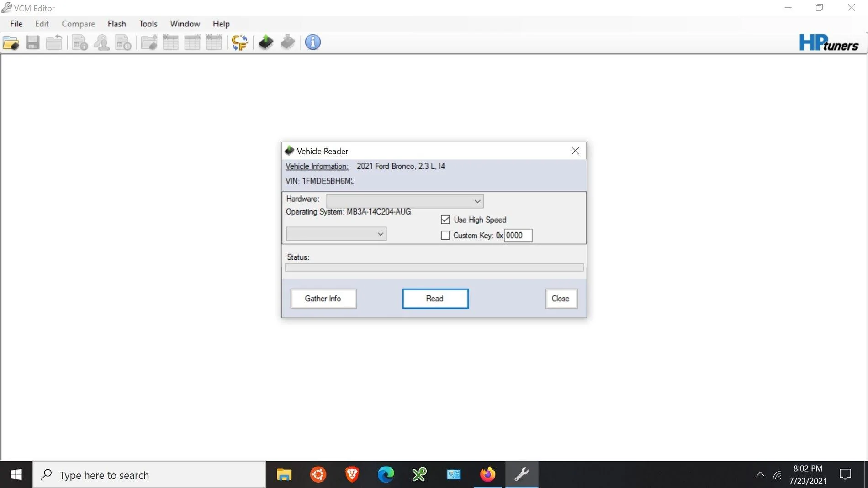Click the save floppy disk icon
The height and width of the screenshot is (488, 868).
pos(32,42)
